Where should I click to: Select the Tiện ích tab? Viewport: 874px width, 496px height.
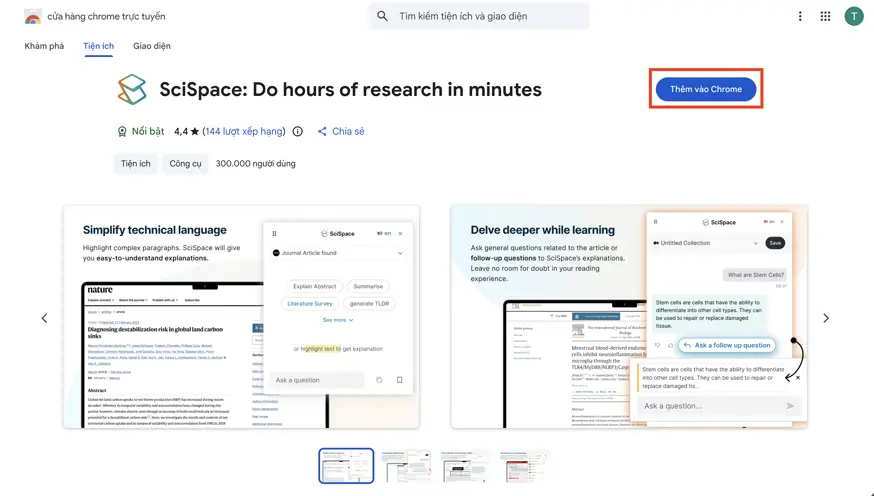coord(99,46)
